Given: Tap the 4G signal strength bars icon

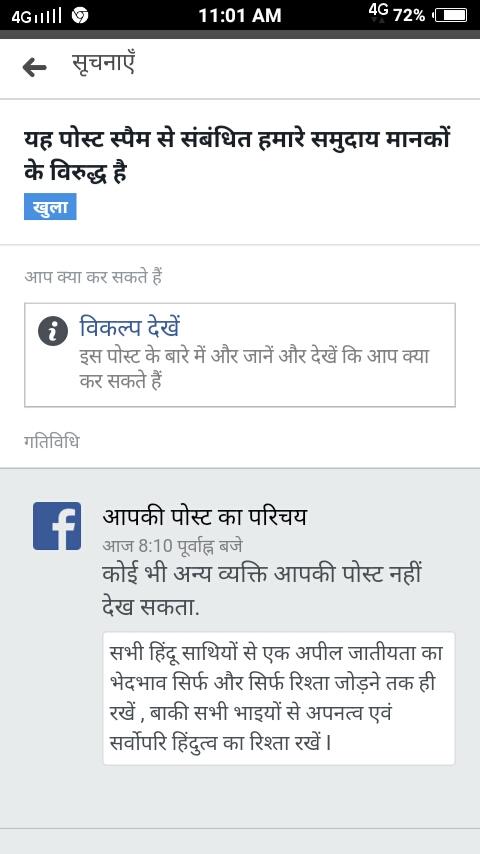Looking at the screenshot, I should (37, 16).
